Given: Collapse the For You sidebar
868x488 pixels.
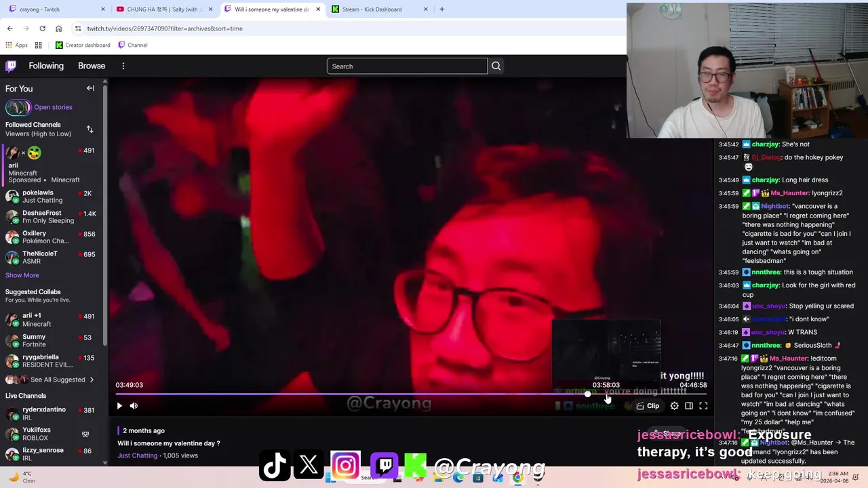Looking at the screenshot, I should tap(90, 88).
